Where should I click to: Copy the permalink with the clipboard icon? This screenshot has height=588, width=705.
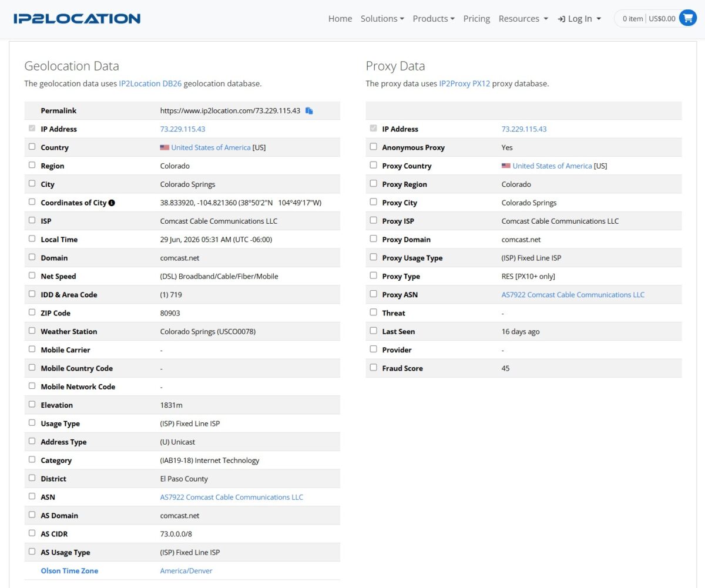pos(309,110)
